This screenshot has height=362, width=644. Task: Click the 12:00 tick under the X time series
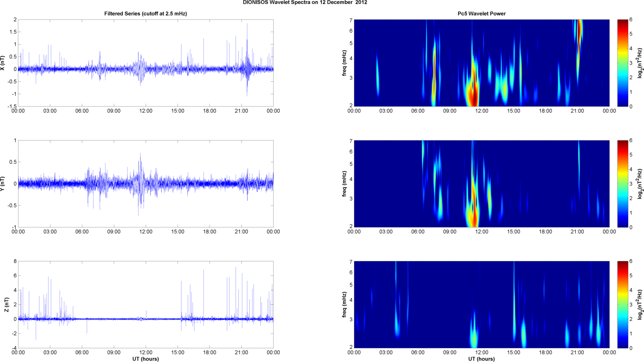point(146,111)
